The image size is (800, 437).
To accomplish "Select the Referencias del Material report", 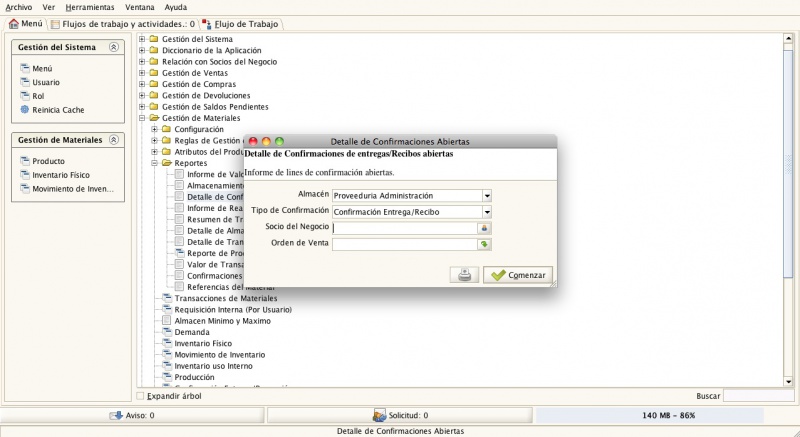I will [x=231, y=287].
